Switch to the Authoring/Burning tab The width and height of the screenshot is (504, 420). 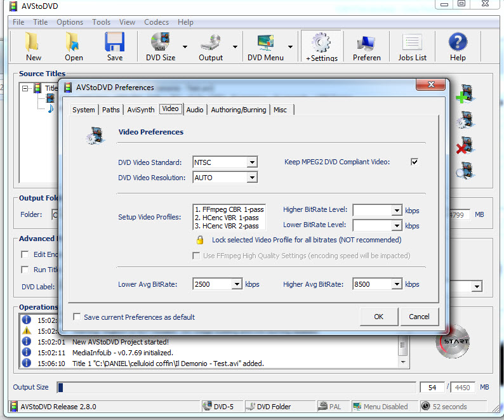pos(239,110)
